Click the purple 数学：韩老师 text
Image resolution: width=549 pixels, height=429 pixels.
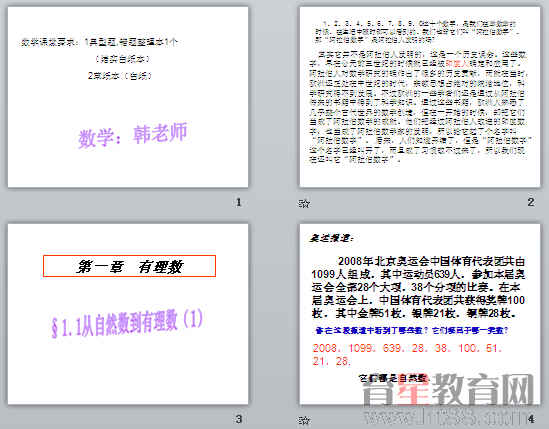point(133,135)
